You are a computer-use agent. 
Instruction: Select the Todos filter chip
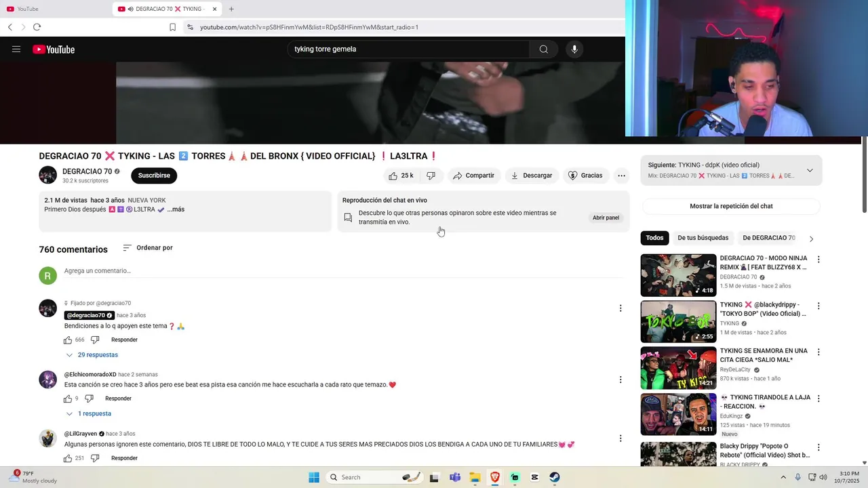654,238
